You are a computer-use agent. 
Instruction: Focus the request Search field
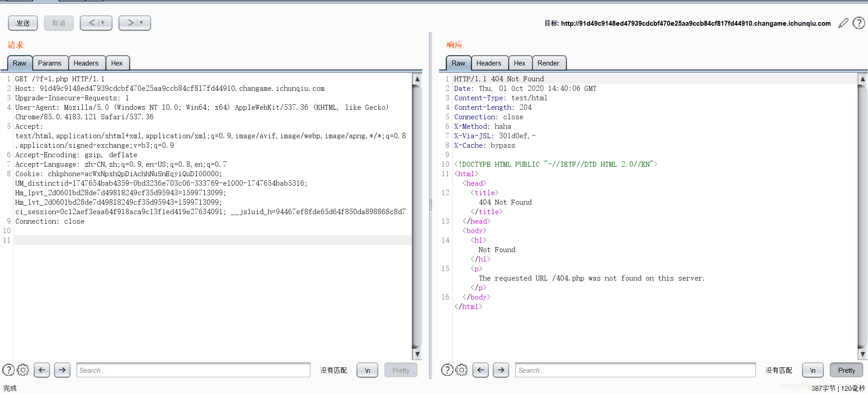click(193, 370)
